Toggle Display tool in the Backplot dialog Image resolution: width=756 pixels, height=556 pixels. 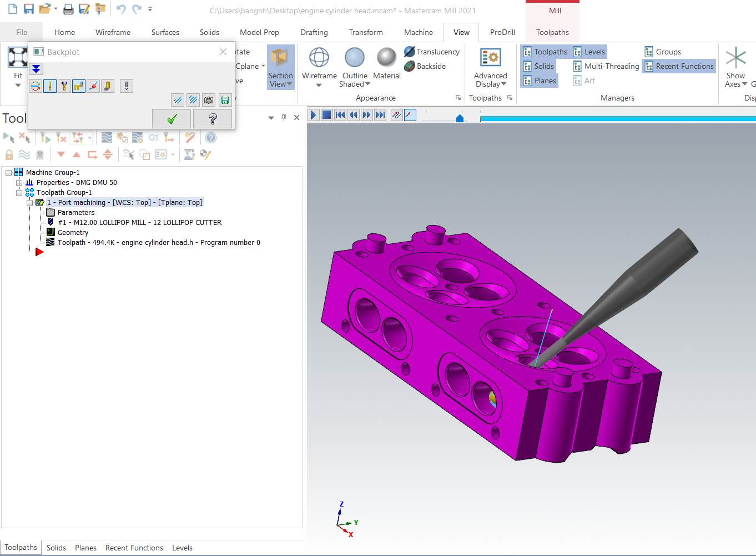click(50, 86)
